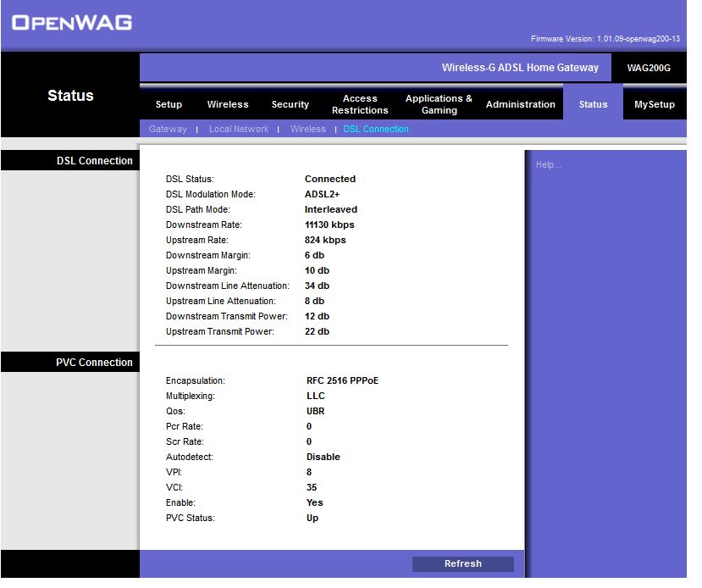The height and width of the screenshot is (588, 702).
Task: Click the Scr Rate label
Action: [x=185, y=441]
